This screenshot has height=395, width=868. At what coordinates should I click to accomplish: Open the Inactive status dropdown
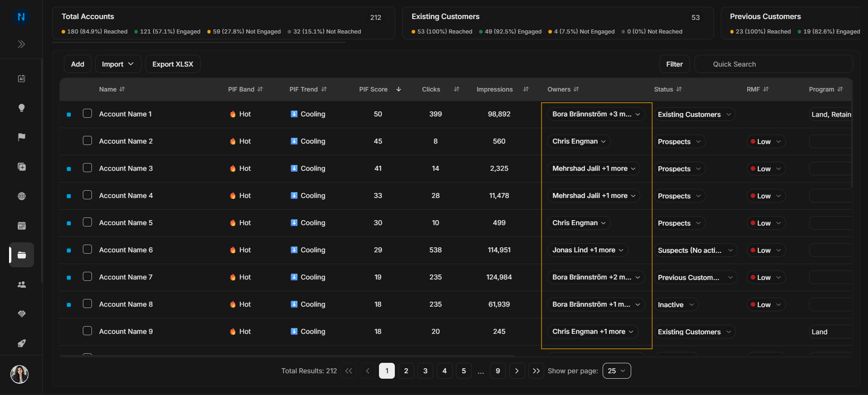(676, 305)
